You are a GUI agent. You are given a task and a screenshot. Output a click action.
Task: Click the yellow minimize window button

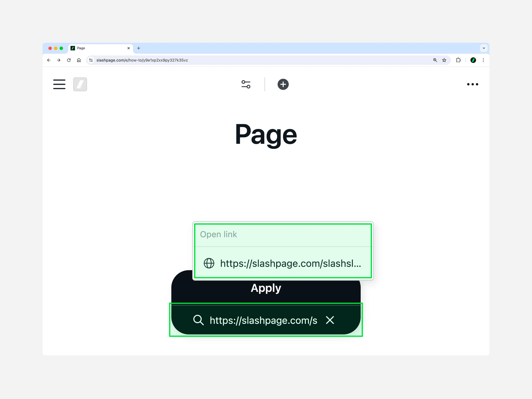click(56, 48)
